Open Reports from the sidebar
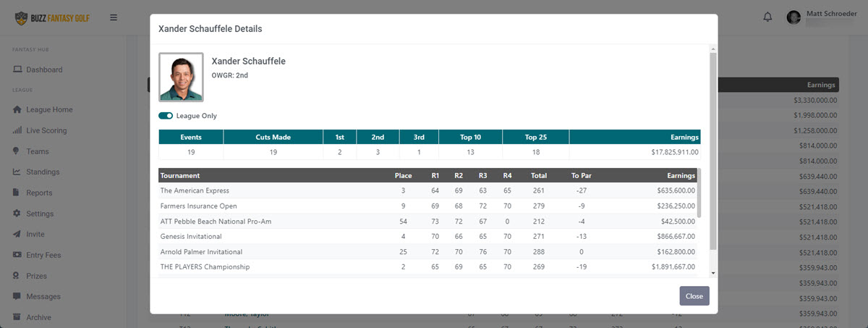 [x=39, y=193]
